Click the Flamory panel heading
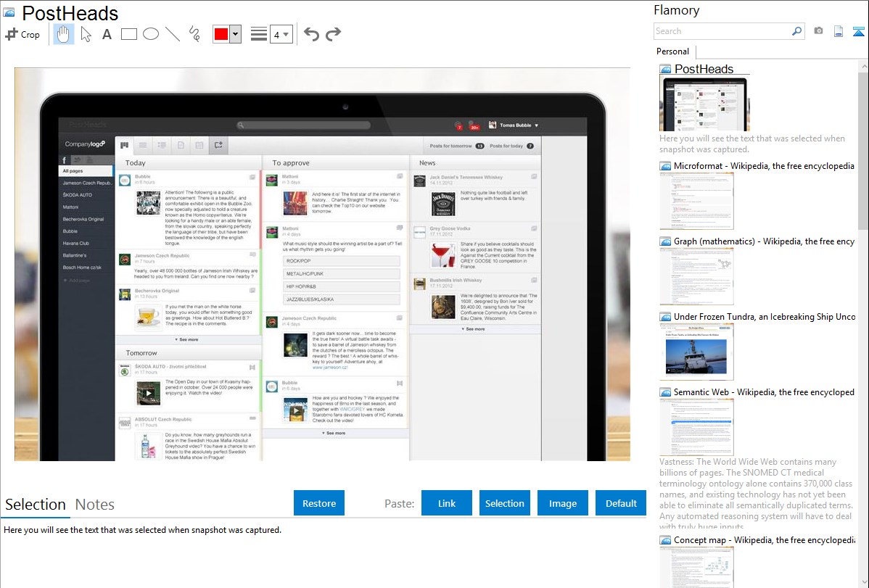 tap(676, 10)
